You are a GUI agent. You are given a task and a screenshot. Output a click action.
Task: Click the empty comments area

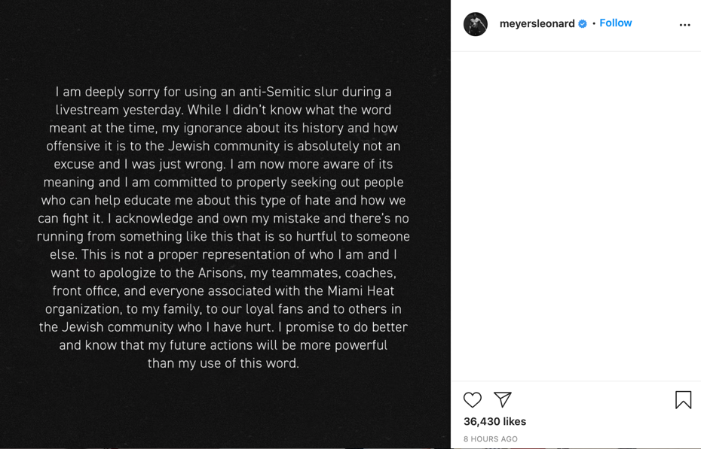point(575,215)
